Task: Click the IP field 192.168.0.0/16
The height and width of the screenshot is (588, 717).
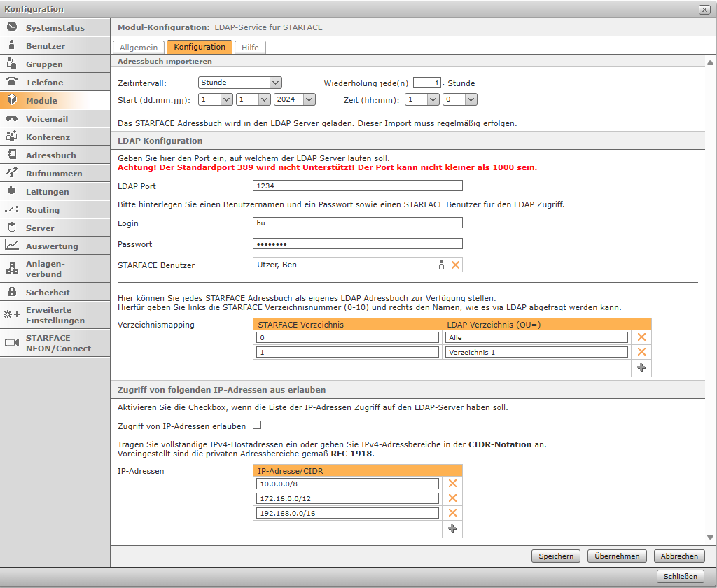Action: coord(347,513)
